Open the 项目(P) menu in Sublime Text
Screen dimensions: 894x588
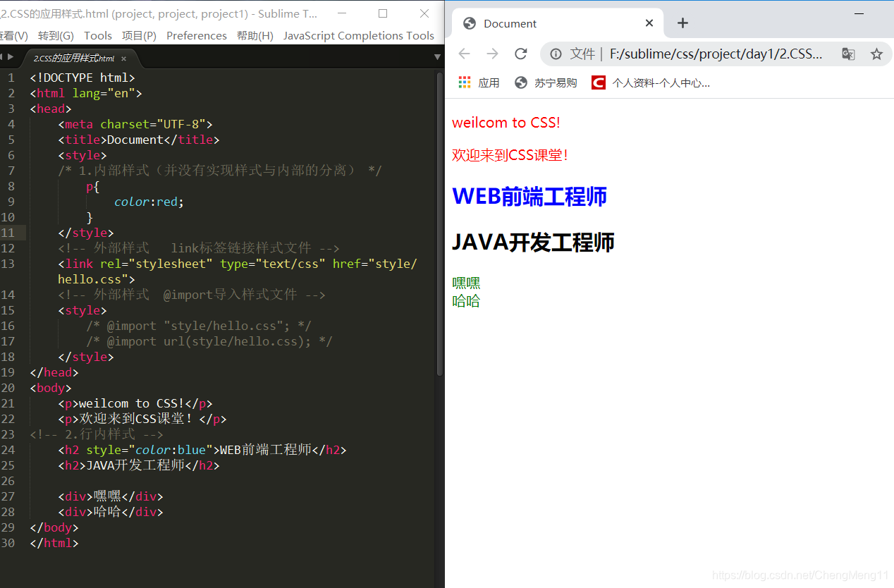pyautogui.click(x=139, y=35)
